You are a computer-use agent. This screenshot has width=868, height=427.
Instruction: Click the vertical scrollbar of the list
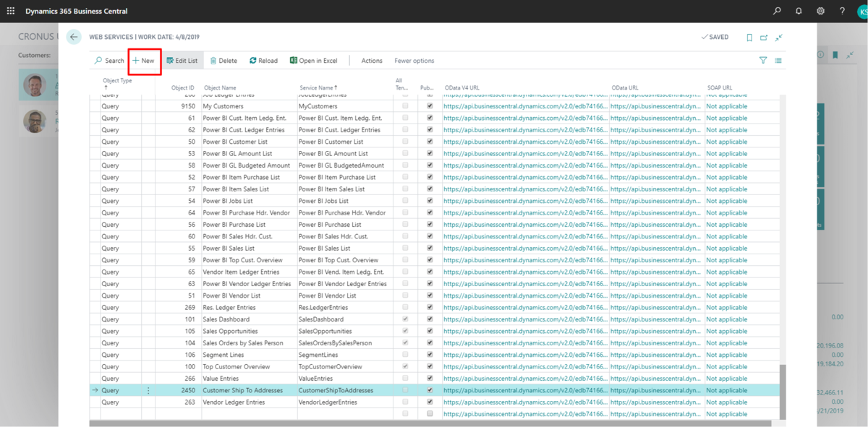coord(782,392)
